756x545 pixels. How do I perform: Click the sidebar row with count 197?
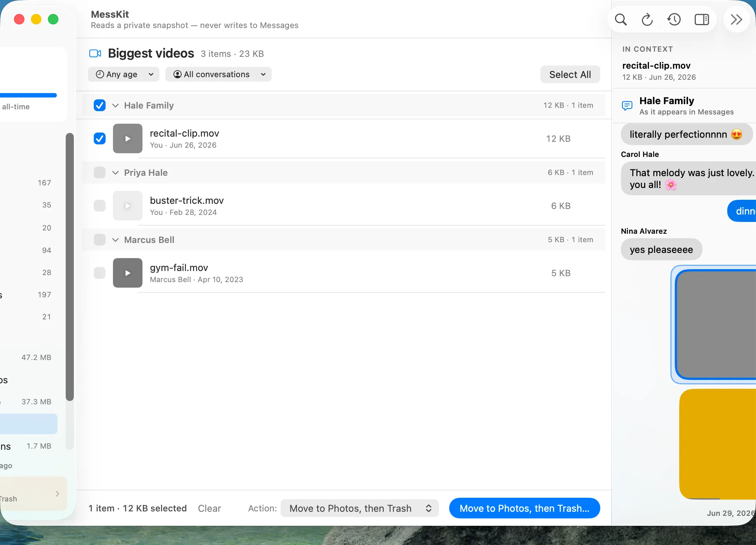click(x=28, y=295)
